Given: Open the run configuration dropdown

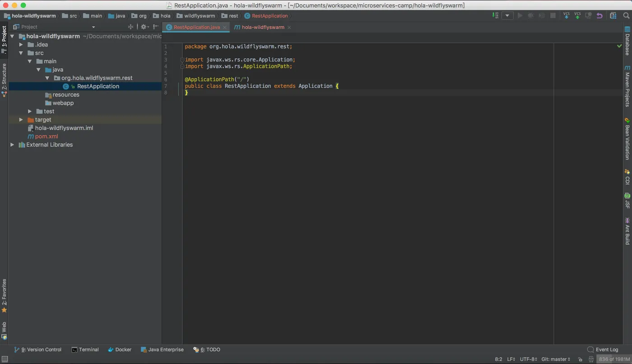Looking at the screenshot, I should (508, 16).
